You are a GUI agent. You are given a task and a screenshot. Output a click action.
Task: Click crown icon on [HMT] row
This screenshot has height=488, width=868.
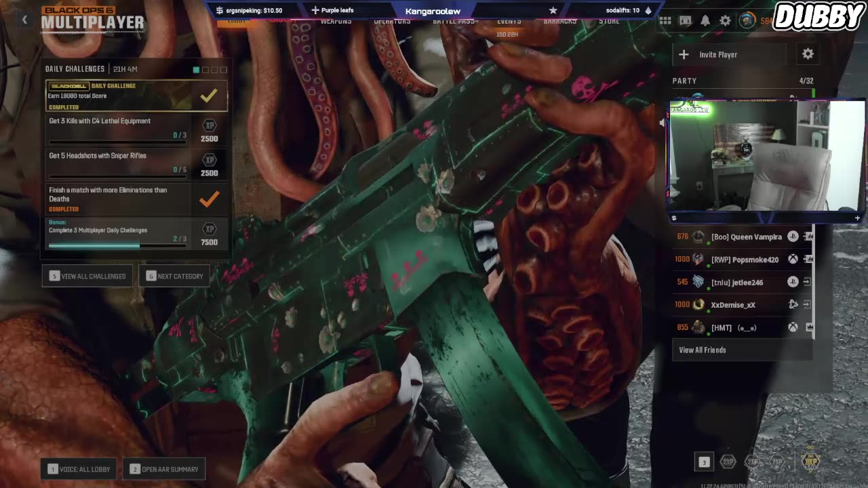809,327
